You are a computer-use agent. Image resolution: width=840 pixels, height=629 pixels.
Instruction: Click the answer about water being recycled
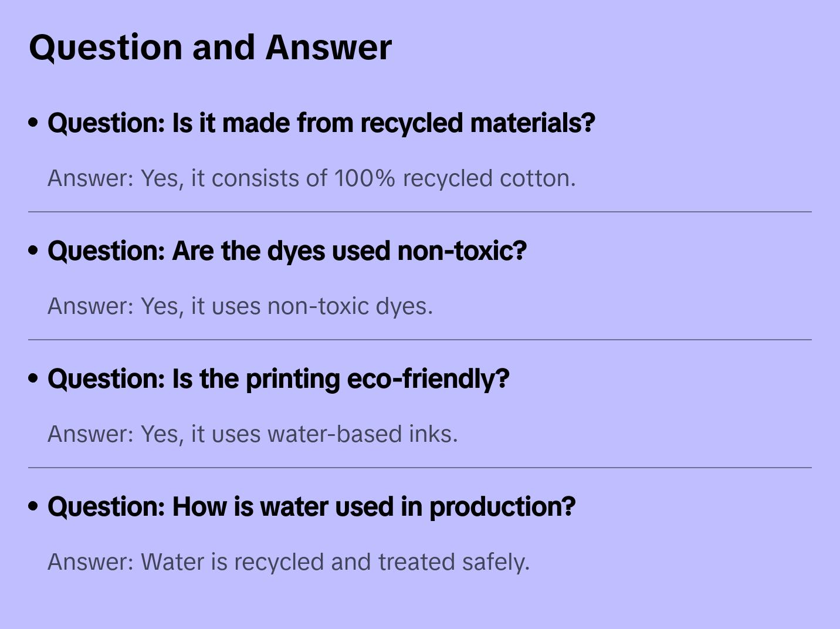[288, 562]
